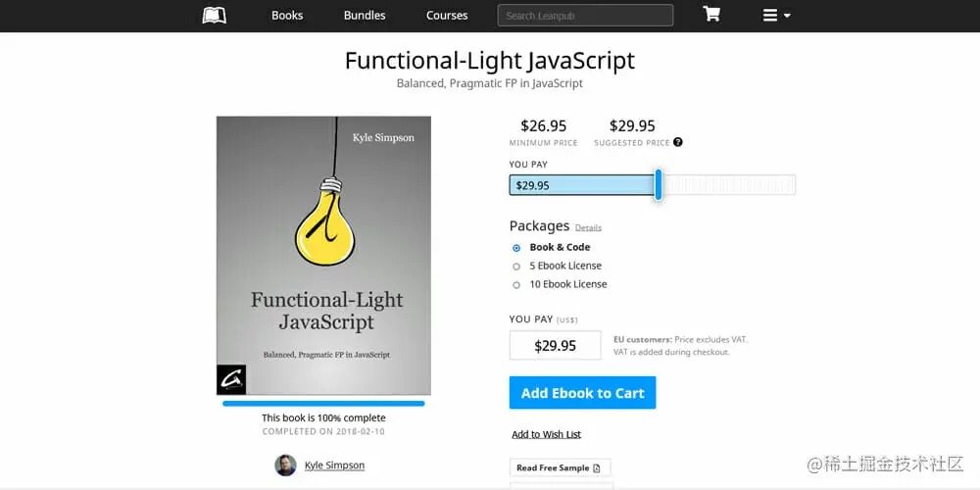
Task: Select the 5 Ebook License package
Action: coord(516,267)
